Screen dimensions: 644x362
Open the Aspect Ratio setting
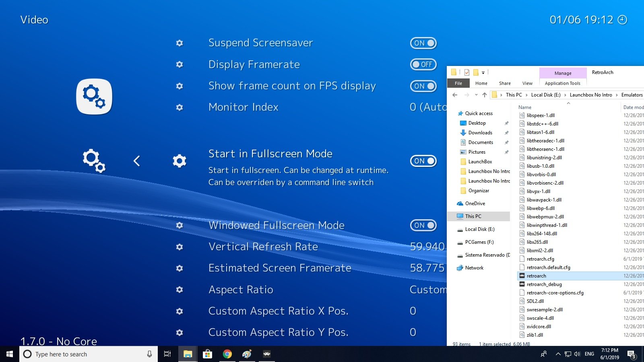tap(241, 290)
